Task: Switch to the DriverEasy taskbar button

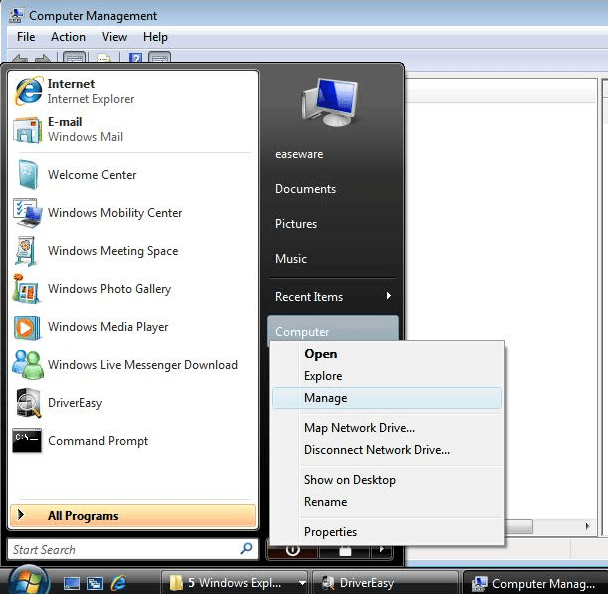Action: pos(386,582)
